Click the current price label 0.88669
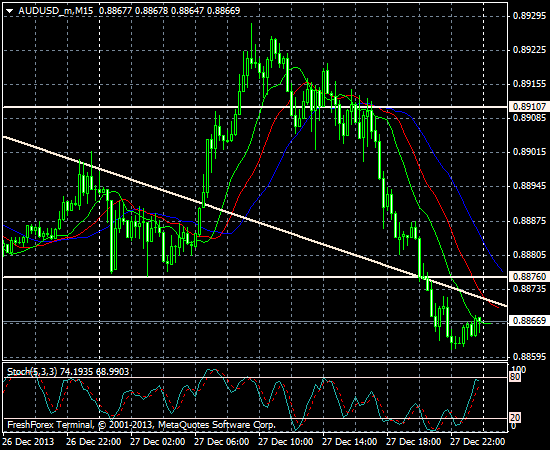This screenshot has width=550, height=450. coord(529,321)
